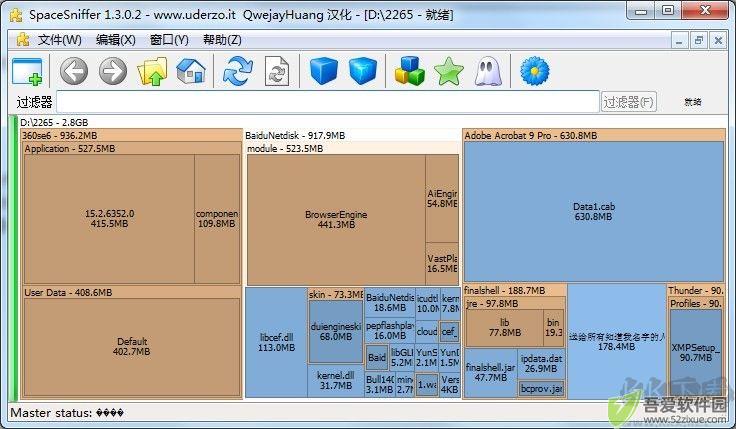736x429 pixels.
Task: Click the cracked blue cube more-detail icon
Action: click(363, 71)
